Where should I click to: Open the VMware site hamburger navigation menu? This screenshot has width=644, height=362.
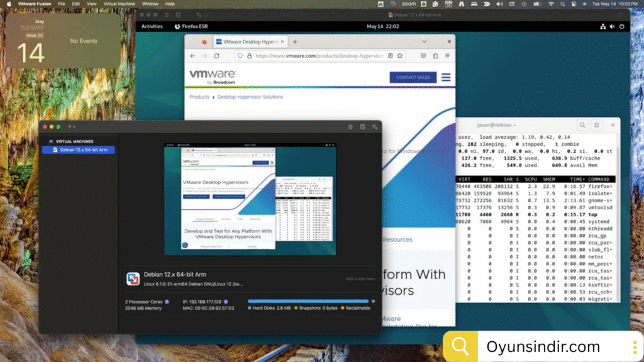tap(446, 77)
